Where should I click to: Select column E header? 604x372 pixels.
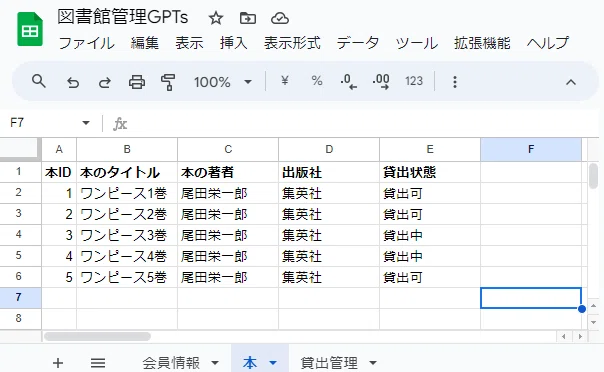(430, 149)
